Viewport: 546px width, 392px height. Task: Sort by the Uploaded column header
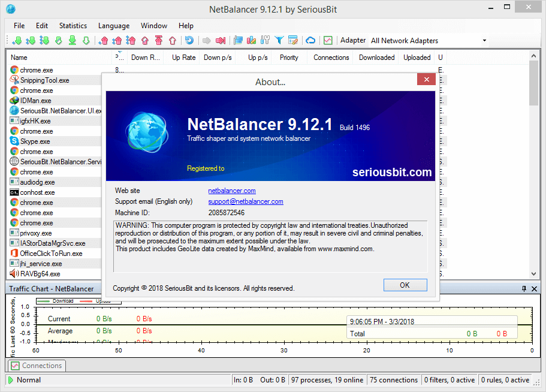pos(417,58)
